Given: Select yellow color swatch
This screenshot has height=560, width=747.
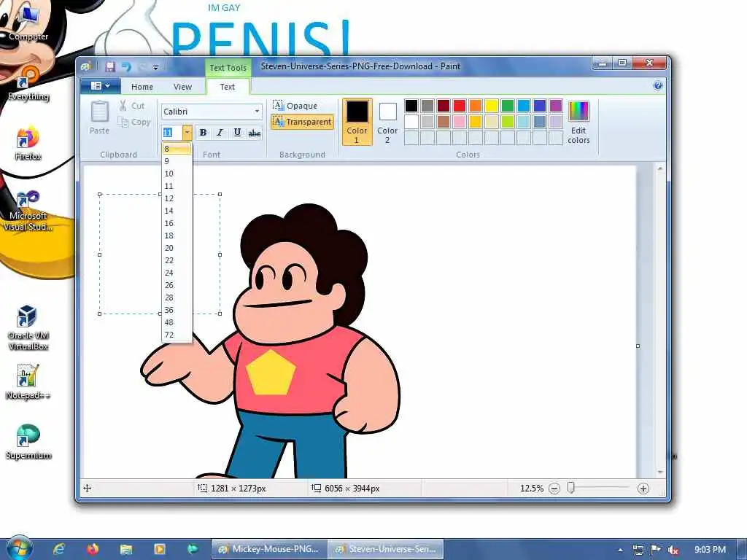Looking at the screenshot, I should [492, 106].
